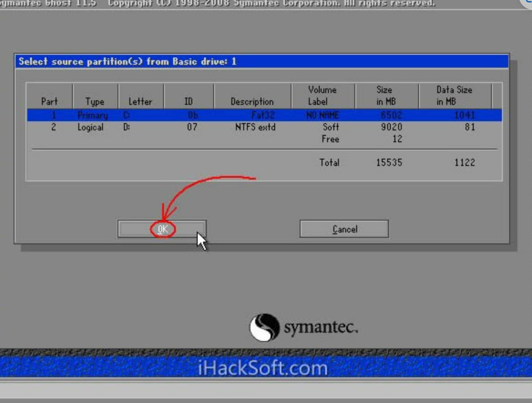This screenshot has height=403, width=532.
Task: Click the Total label
Action: tap(329, 163)
